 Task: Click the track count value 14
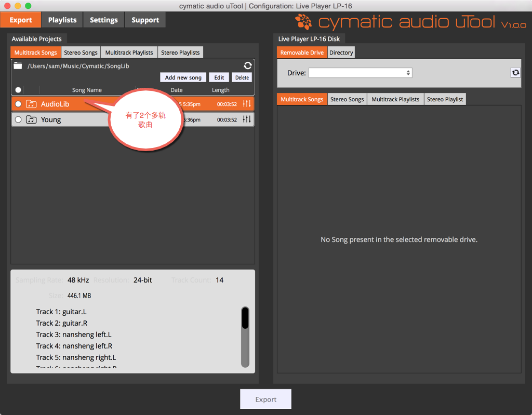pos(220,280)
